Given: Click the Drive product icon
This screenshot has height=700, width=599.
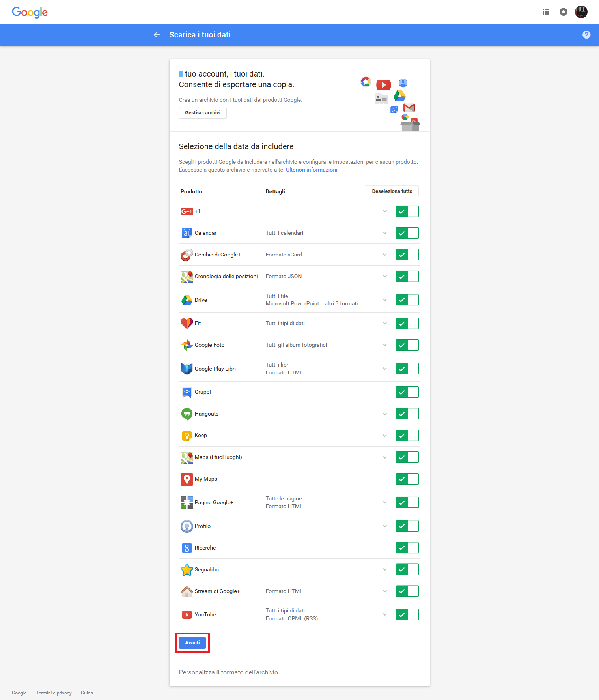Looking at the screenshot, I should 187,300.
